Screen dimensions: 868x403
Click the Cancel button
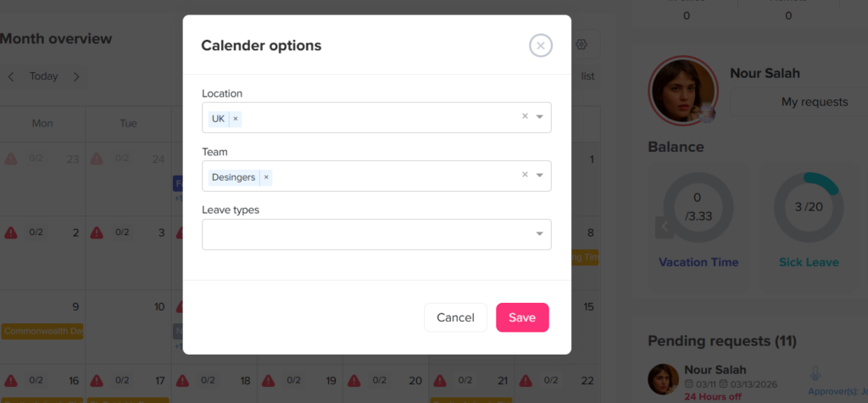coord(455,317)
